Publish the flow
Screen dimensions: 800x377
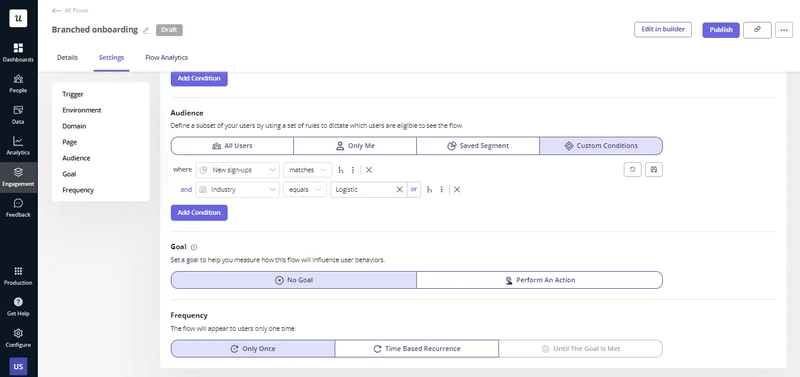point(721,30)
